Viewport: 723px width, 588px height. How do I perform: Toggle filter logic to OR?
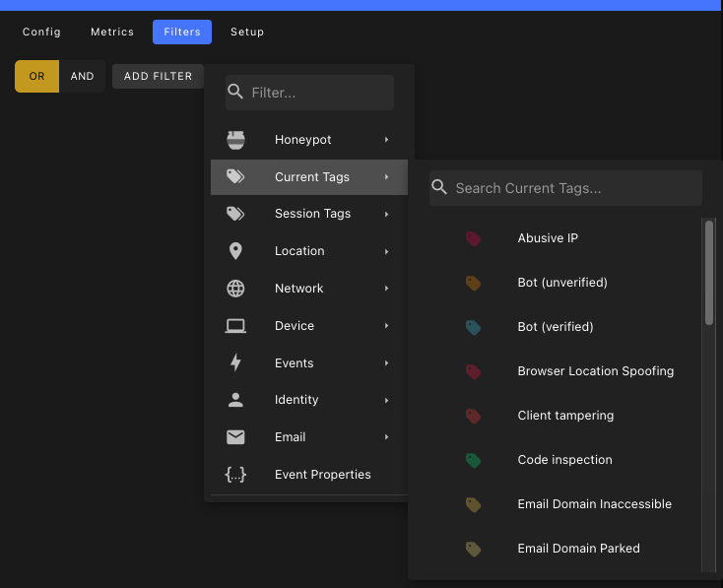(37, 76)
